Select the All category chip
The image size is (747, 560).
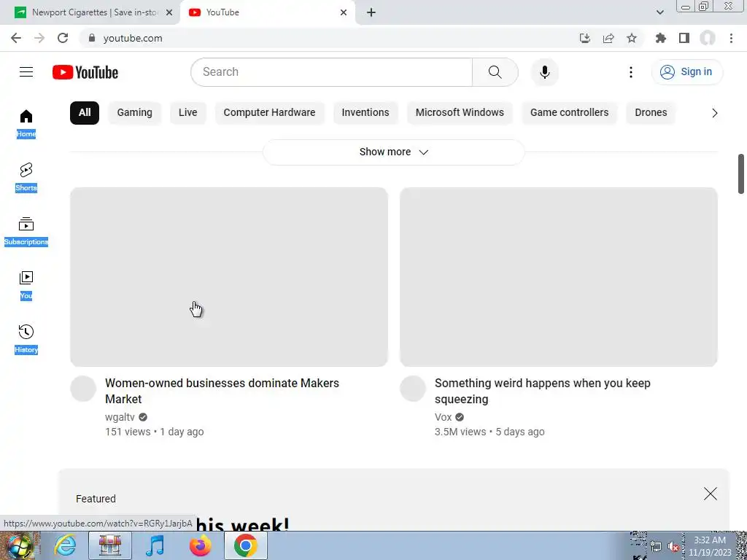pyautogui.click(x=85, y=113)
